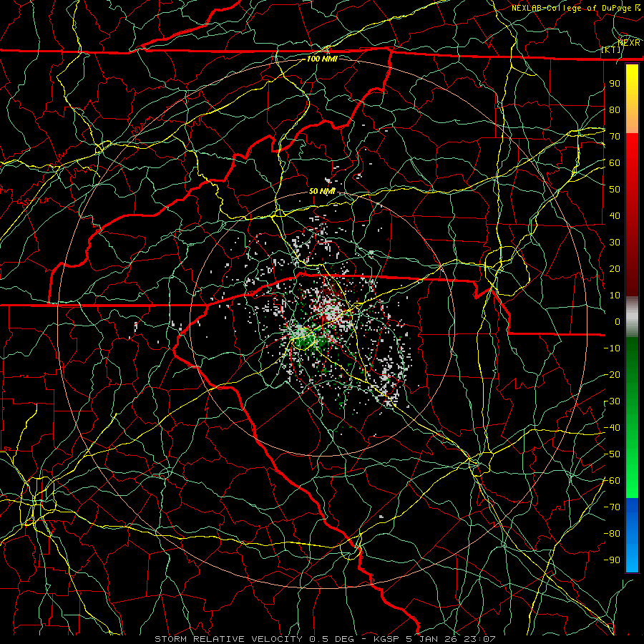Click the 100 NMI range ring label

click(x=322, y=59)
